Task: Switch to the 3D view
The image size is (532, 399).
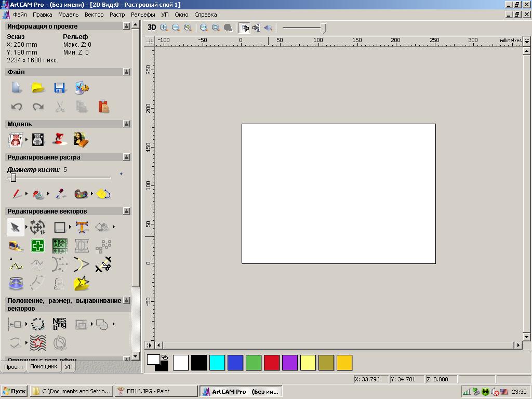Action: click(x=152, y=28)
